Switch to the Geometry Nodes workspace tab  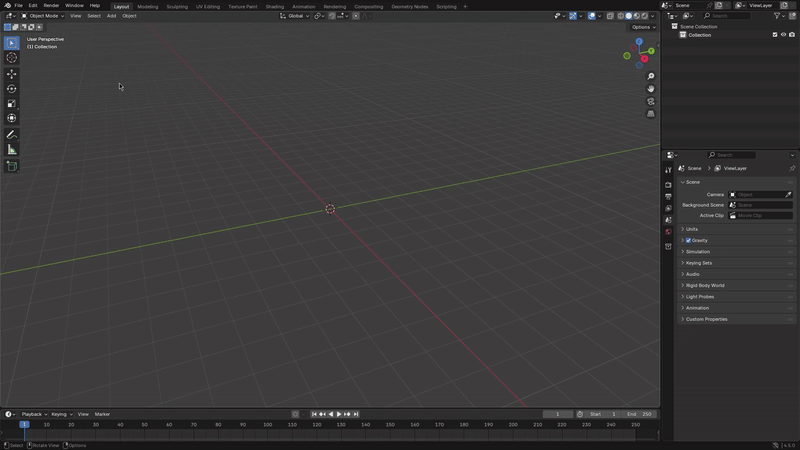(x=409, y=7)
